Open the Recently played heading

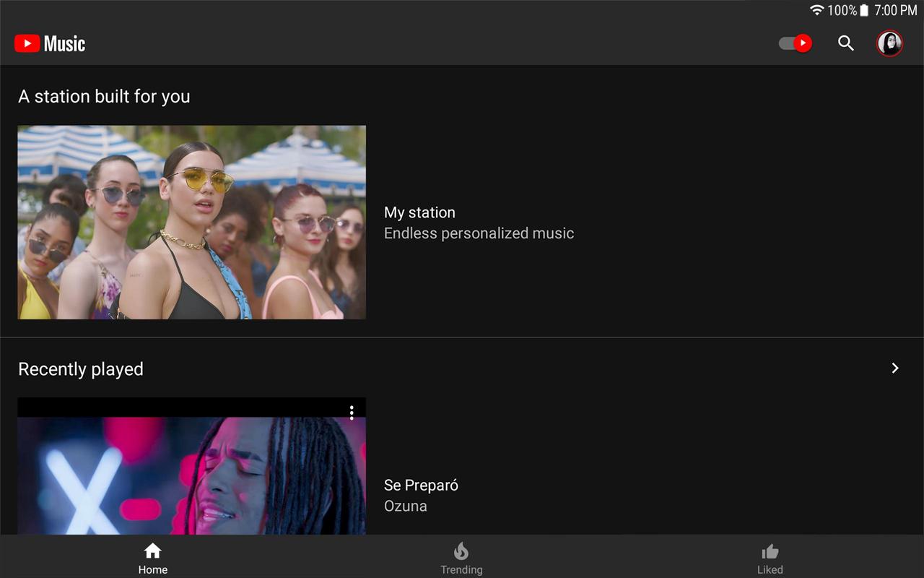coord(81,369)
